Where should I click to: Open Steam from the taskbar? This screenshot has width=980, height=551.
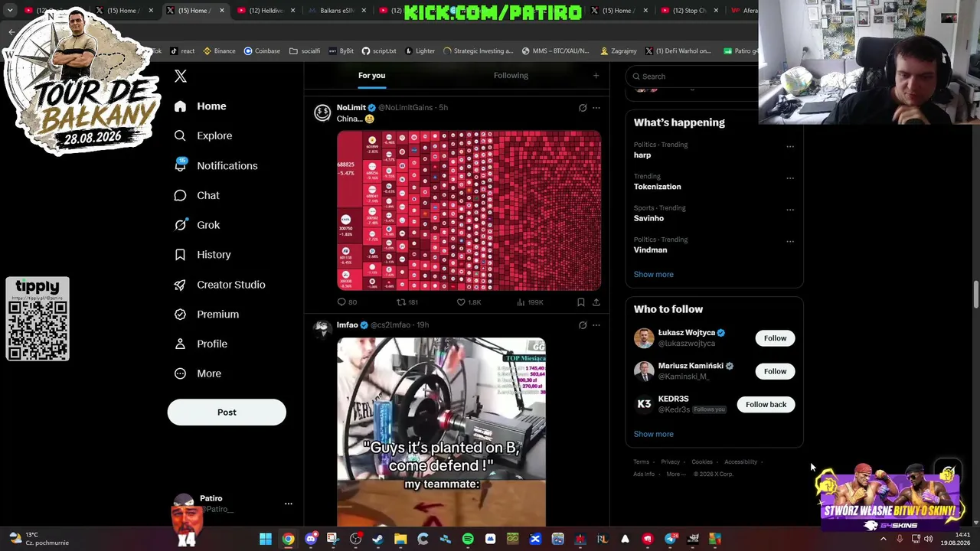(377, 539)
